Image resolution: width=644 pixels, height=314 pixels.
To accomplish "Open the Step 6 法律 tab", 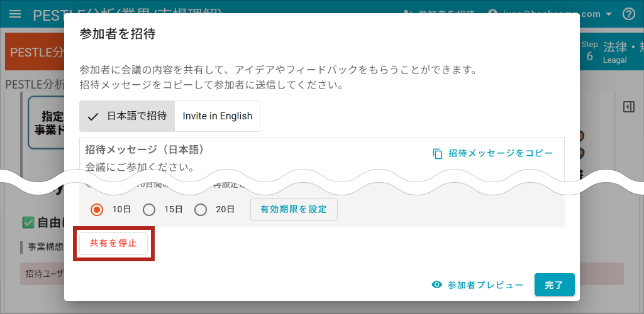I will pos(611,51).
